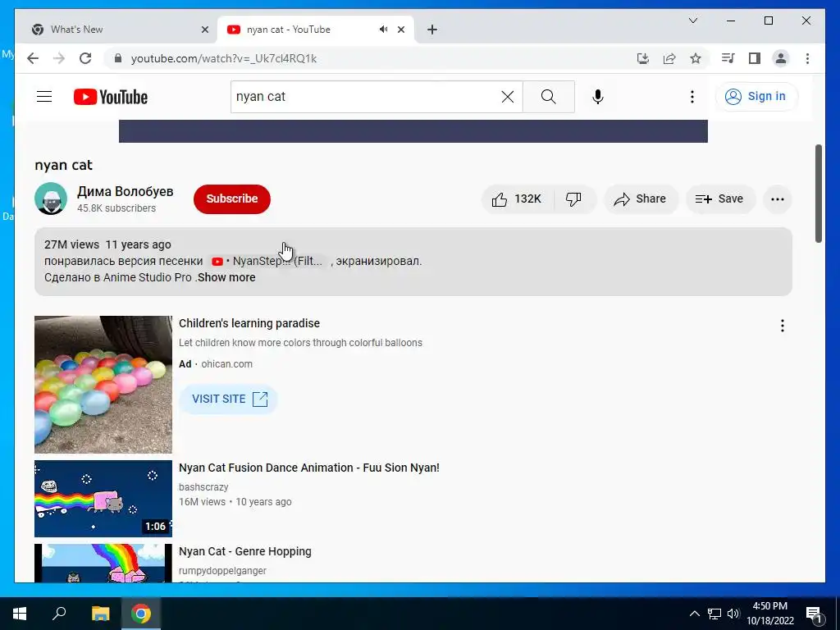Viewport: 840px width, 630px height.
Task: Close the What's New tab
Action: click(204, 30)
